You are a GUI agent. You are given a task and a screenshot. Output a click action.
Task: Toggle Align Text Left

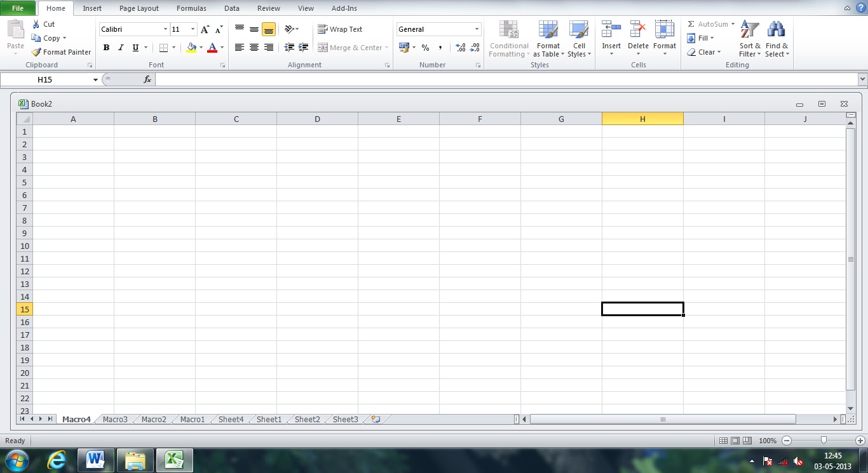(x=240, y=48)
